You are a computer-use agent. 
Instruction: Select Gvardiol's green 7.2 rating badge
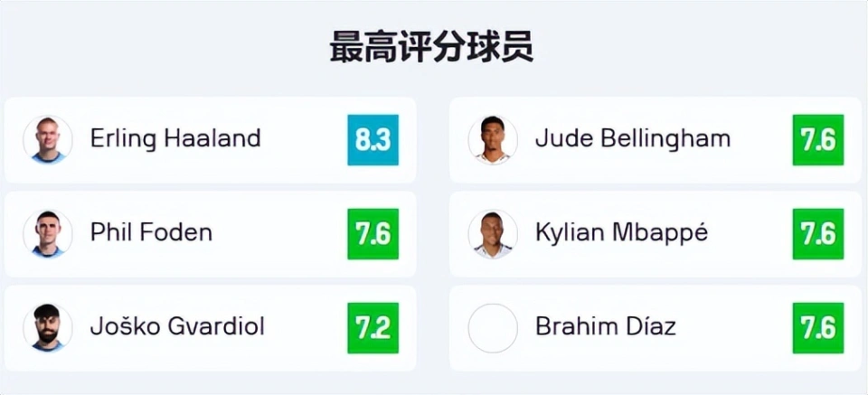click(373, 328)
